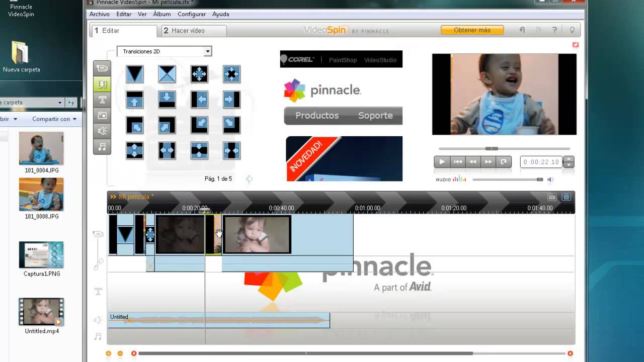Expand the carpeta path dropdown in Explorer window
644x362 pixels.
[x=60, y=103]
